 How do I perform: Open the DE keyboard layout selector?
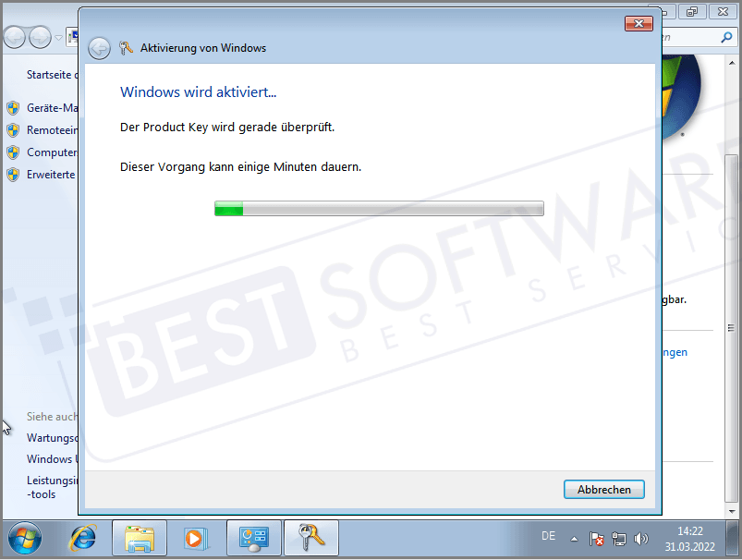[548, 536]
